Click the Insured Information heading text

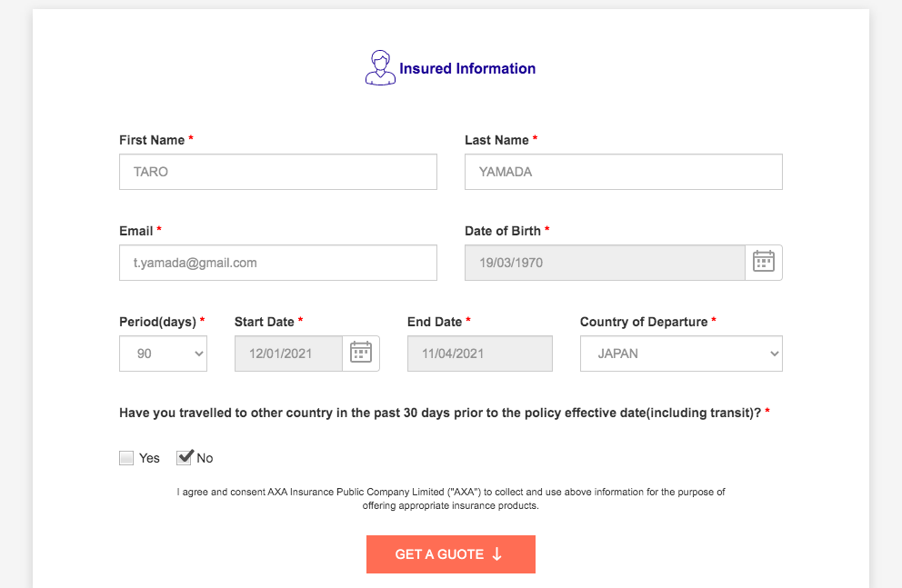coord(467,69)
